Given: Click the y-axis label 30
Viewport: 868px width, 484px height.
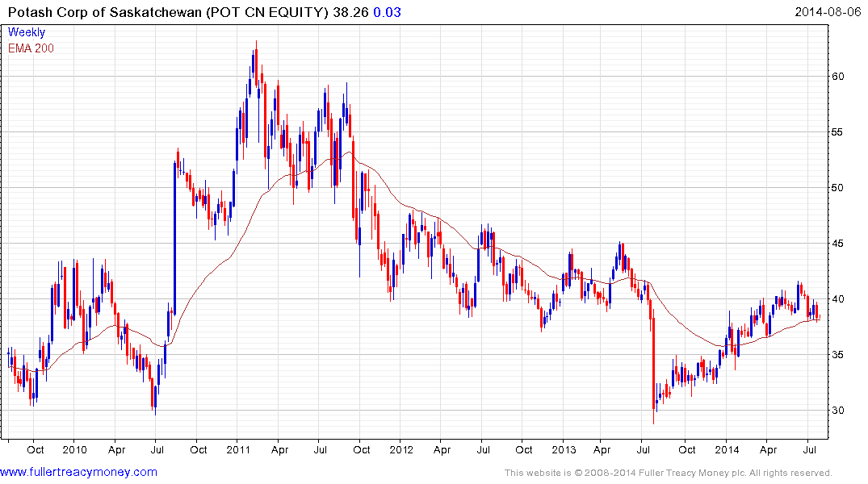Looking at the screenshot, I should coord(838,411).
